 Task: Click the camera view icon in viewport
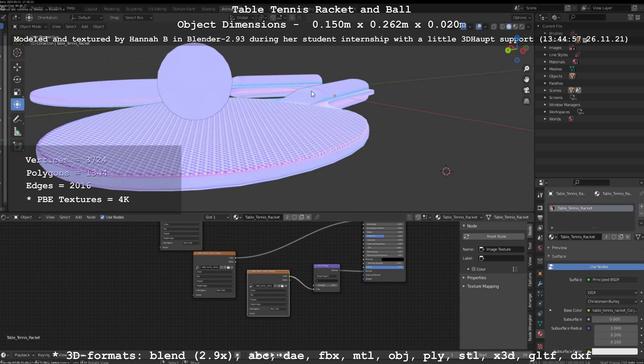[526, 90]
